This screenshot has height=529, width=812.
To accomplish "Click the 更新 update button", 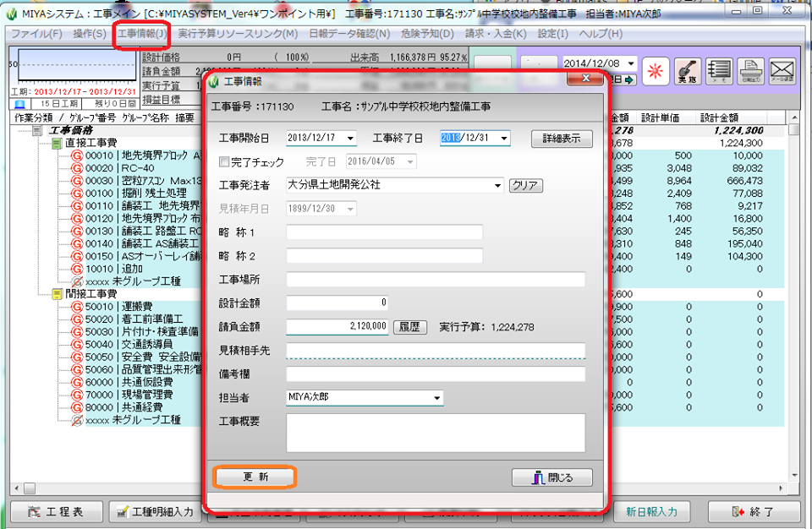I will coord(255,477).
